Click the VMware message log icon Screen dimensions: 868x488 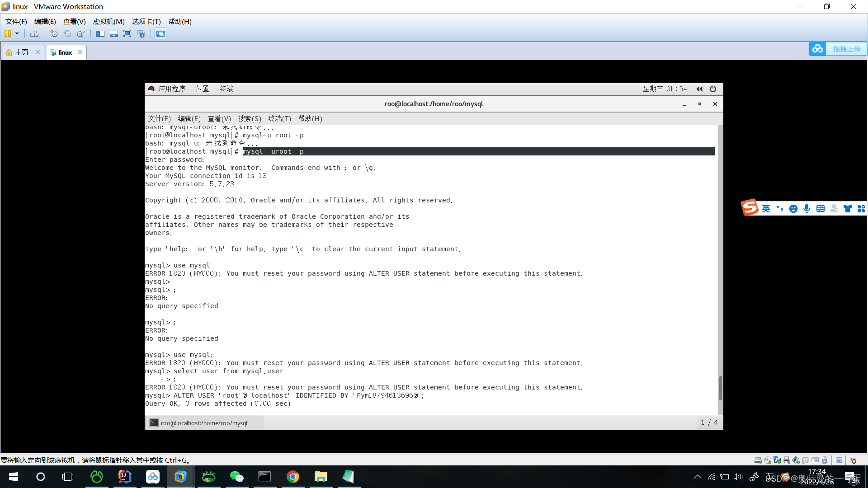tap(839, 460)
